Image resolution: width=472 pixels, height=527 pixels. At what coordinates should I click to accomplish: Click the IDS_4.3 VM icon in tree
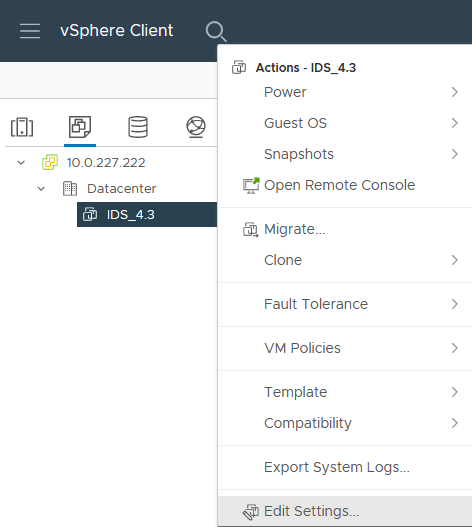pyautogui.click(x=90, y=214)
